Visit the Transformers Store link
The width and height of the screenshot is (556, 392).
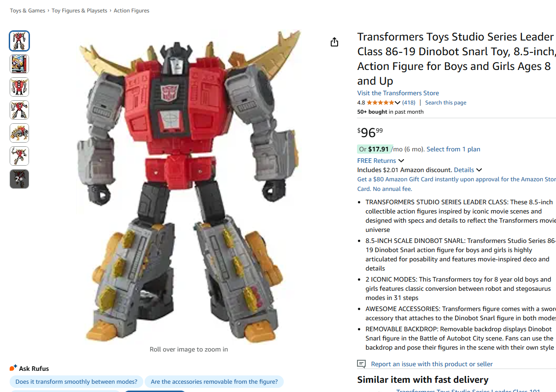coord(398,93)
